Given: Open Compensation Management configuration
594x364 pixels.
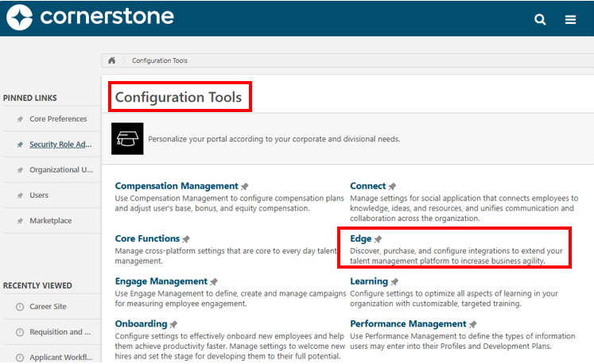Looking at the screenshot, I should pyautogui.click(x=177, y=186).
